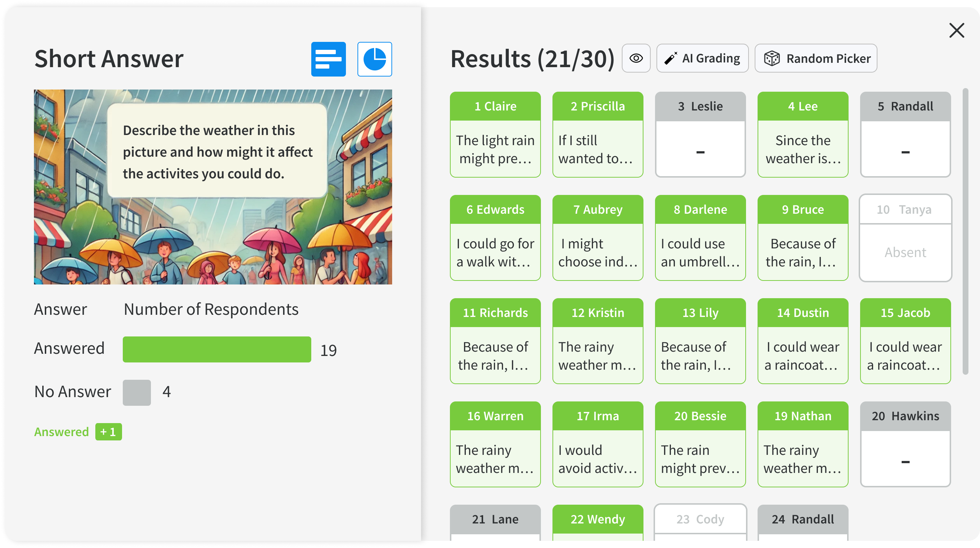The width and height of the screenshot is (980, 548).
Task: Close the results panel with X
Action: point(956,30)
